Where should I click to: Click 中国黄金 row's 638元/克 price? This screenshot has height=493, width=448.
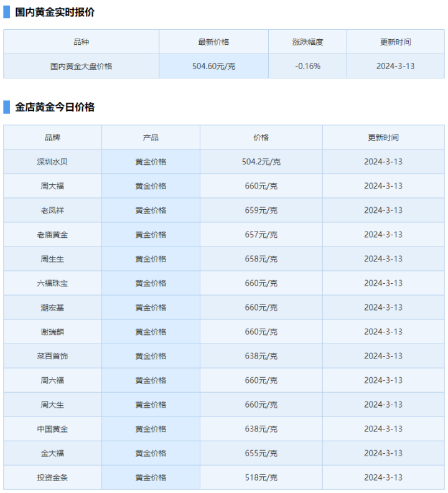pyautogui.click(x=261, y=429)
